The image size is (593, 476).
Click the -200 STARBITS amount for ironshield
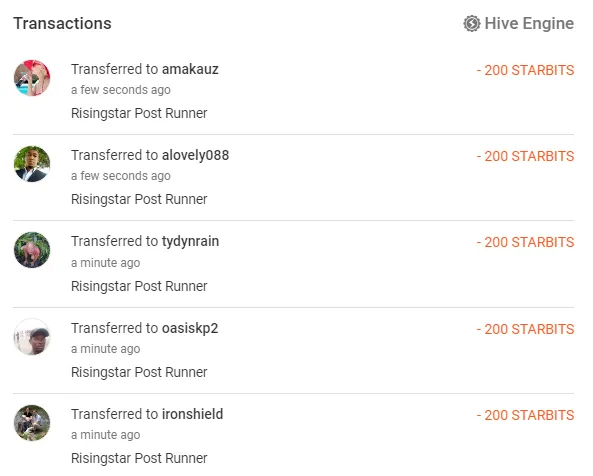tap(525, 415)
